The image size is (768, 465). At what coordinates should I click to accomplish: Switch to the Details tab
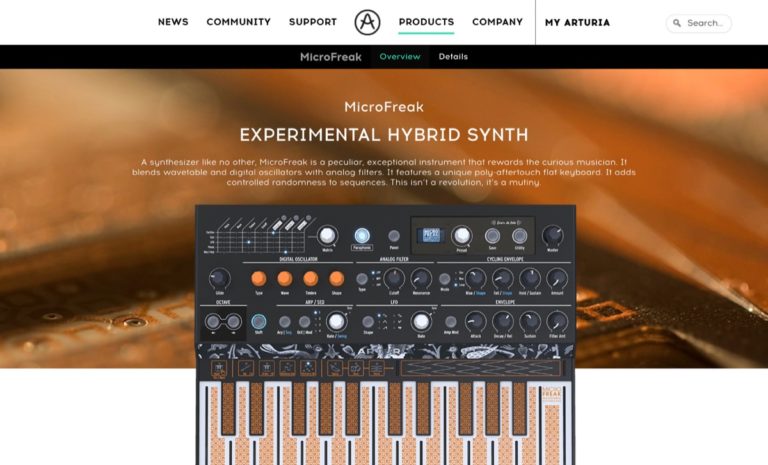453,57
